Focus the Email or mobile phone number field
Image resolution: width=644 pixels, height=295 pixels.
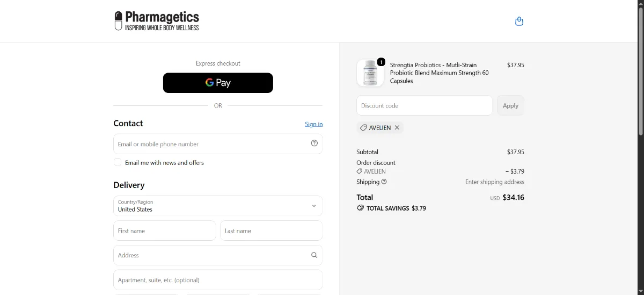point(218,144)
